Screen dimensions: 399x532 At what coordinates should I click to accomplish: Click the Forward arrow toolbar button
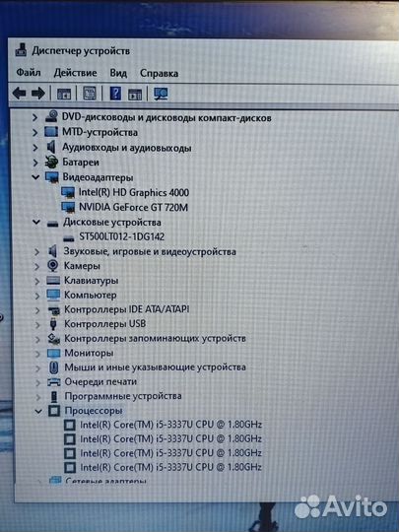point(38,94)
